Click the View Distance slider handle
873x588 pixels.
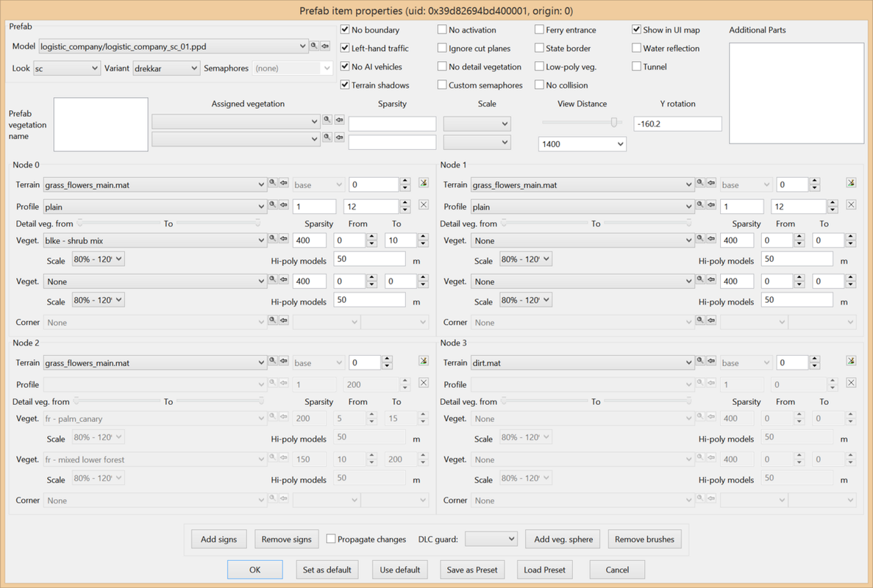[614, 123]
